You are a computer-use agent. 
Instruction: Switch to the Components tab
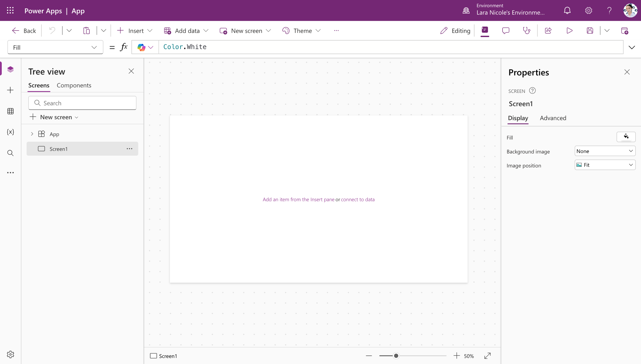pos(74,85)
